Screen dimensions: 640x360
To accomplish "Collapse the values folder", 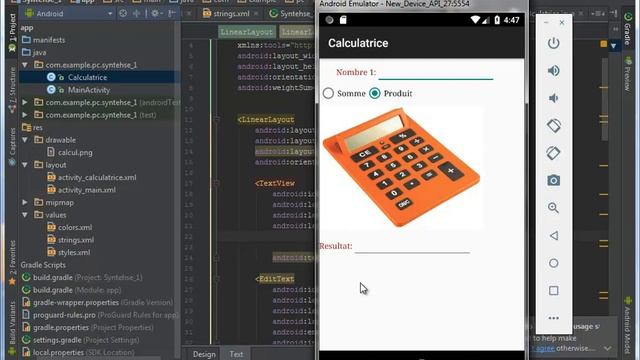I will tap(25, 215).
